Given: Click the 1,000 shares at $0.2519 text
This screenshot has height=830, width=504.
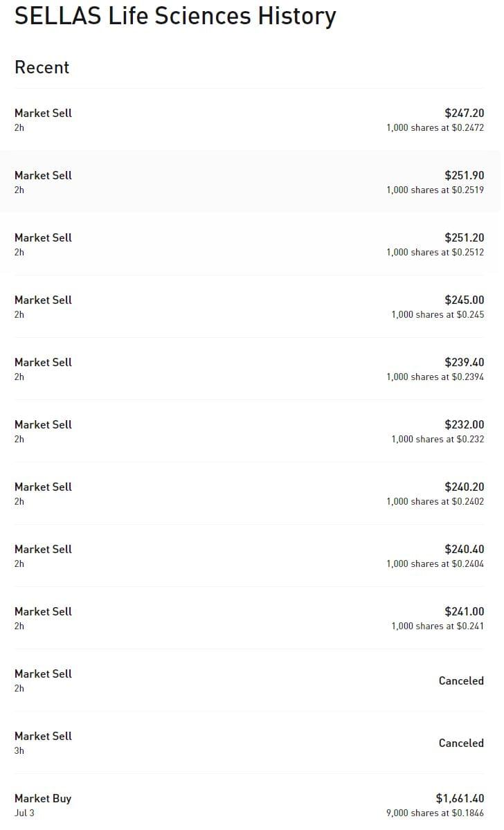Looking at the screenshot, I should click(435, 190).
